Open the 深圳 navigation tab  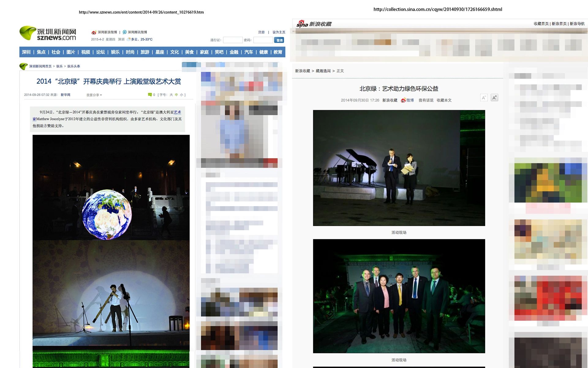[x=26, y=52]
